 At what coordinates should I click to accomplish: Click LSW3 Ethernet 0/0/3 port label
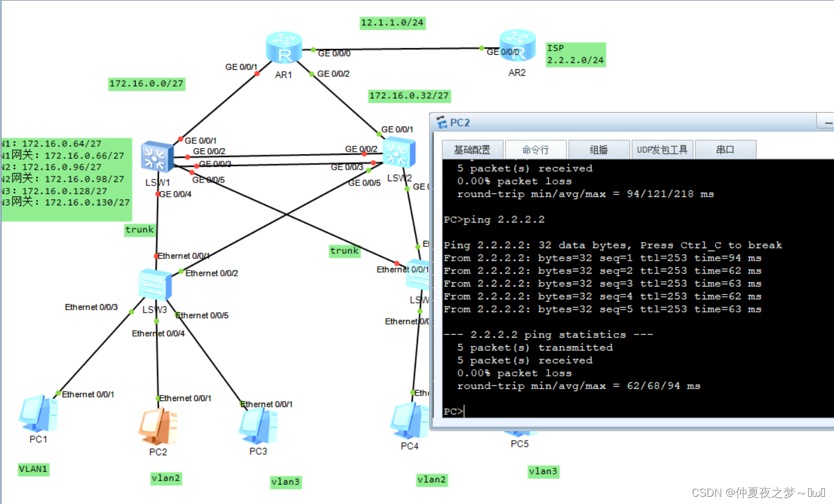click(91, 307)
